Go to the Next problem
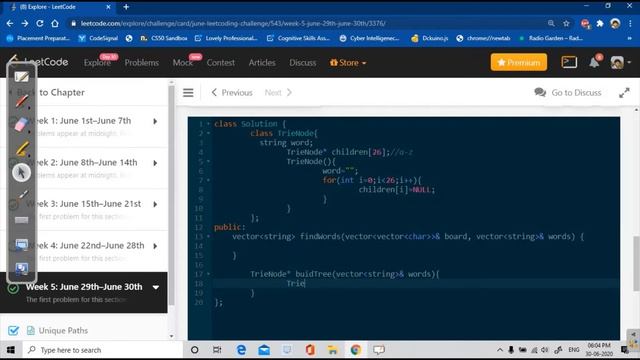The image size is (640, 360). tap(278, 93)
